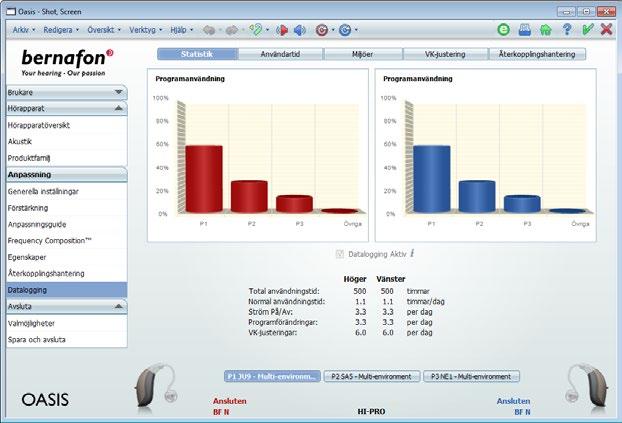Click the left hearing aid image
The width and height of the screenshot is (622, 423).
[156, 385]
